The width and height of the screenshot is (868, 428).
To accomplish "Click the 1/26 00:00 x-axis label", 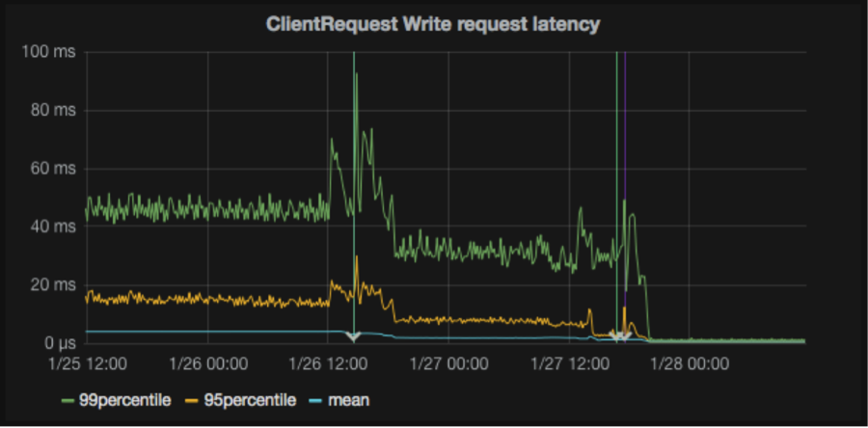I will pyautogui.click(x=208, y=363).
